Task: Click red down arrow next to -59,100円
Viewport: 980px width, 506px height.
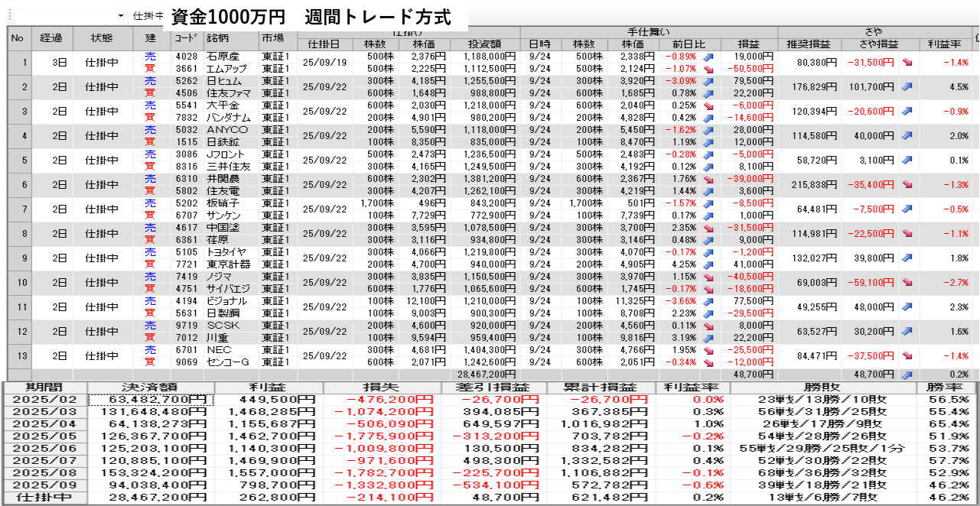Action: click(x=907, y=283)
